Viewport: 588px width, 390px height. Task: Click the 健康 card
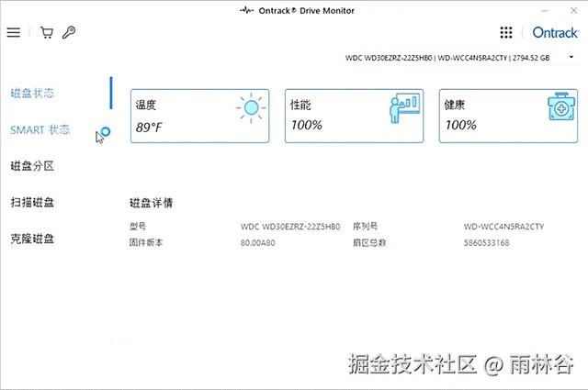(508, 116)
